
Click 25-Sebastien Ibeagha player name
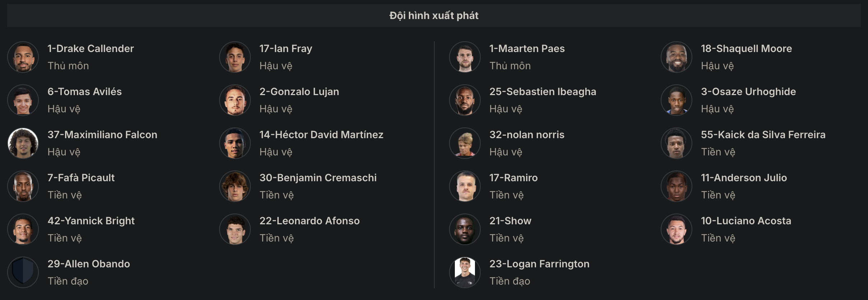click(542, 92)
